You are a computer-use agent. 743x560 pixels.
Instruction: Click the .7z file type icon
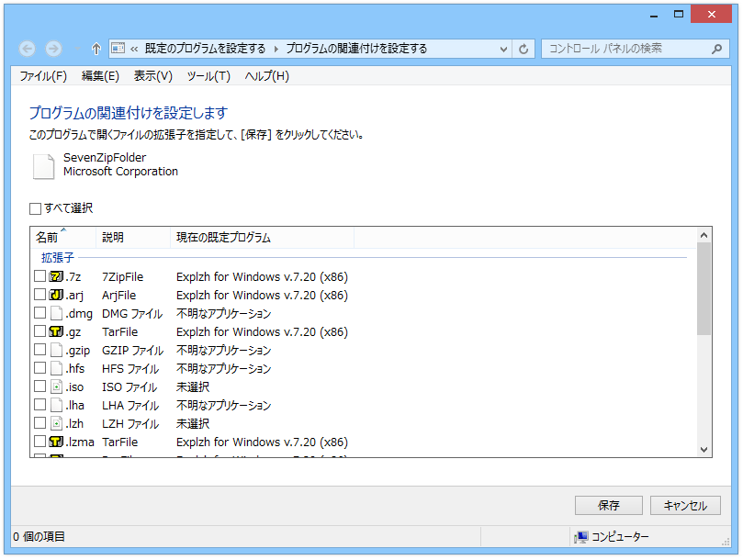(56, 276)
